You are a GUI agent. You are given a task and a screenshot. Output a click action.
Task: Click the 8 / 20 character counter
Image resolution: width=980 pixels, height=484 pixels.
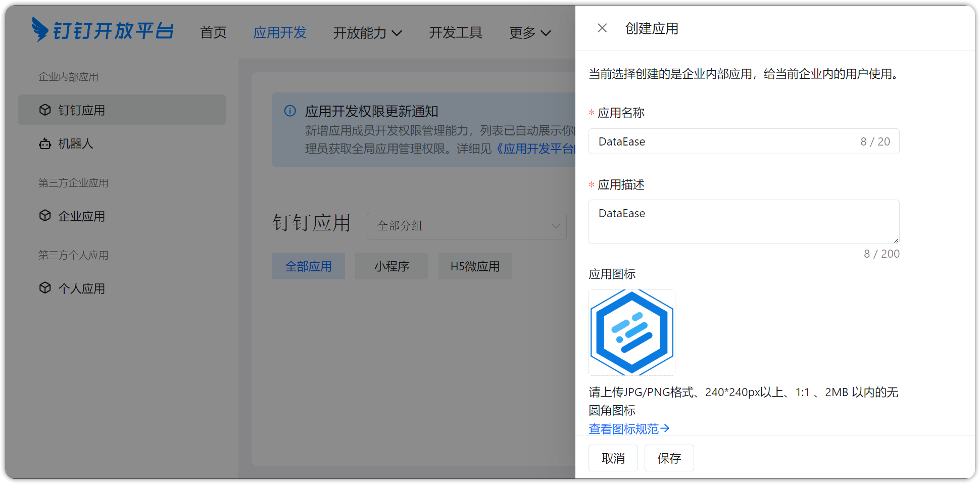875,142
